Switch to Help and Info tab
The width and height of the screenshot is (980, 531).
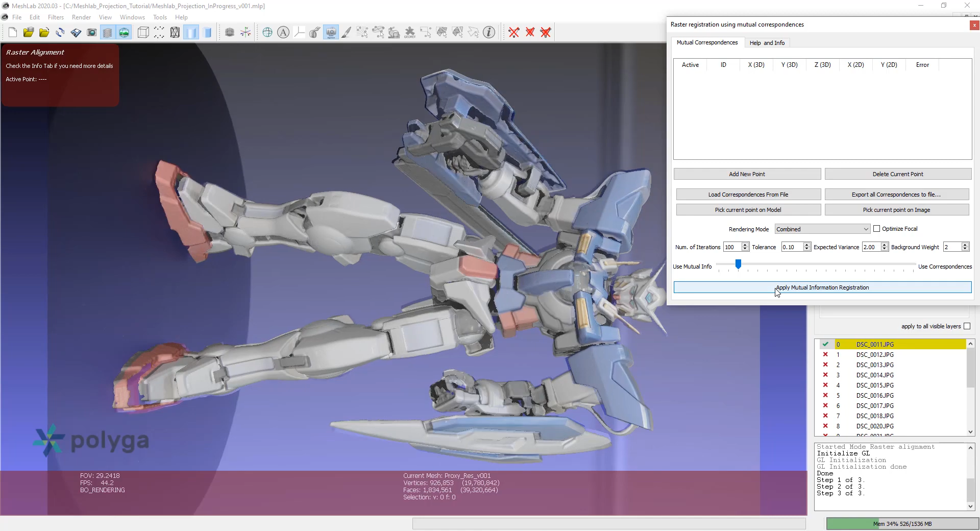click(x=767, y=43)
